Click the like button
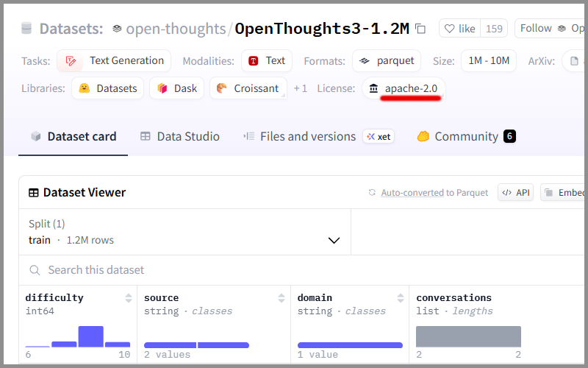This screenshot has width=588, height=368. pos(460,29)
